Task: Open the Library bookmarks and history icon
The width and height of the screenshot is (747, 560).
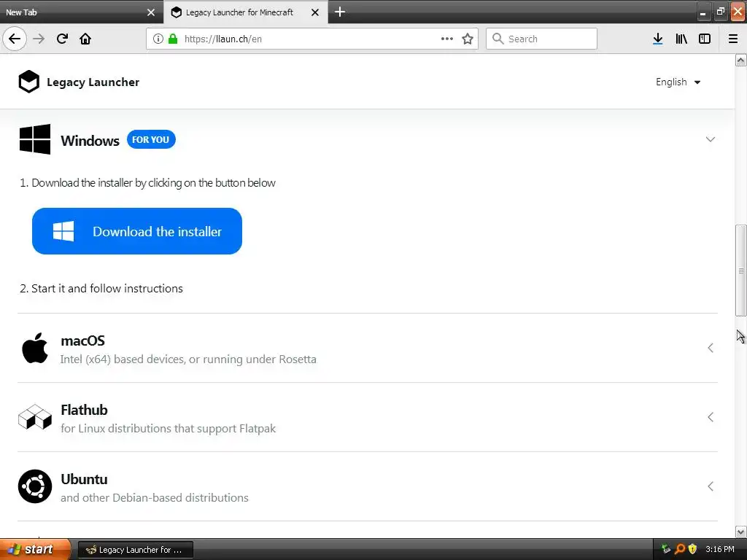Action: point(681,39)
